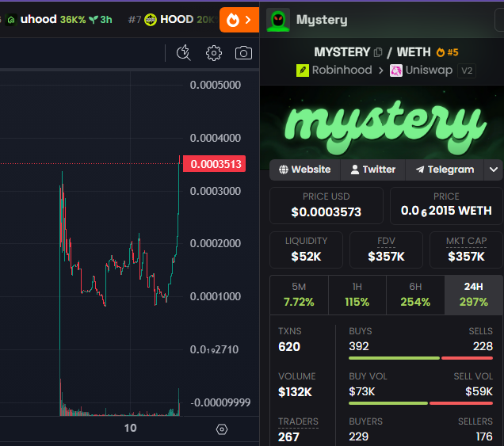Select the 24H timeframe tab

pyautogui.click(x=473, y=295)
